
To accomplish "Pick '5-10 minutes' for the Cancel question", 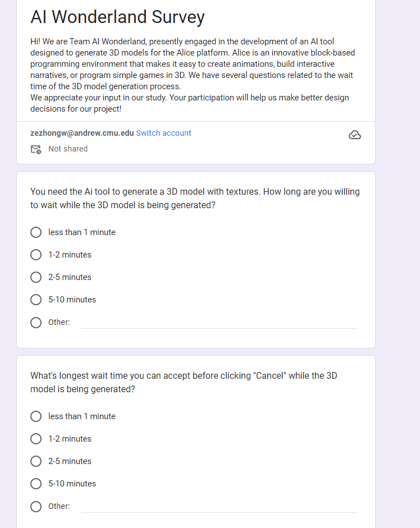I will pyautogui.click(x=36, y=484).
